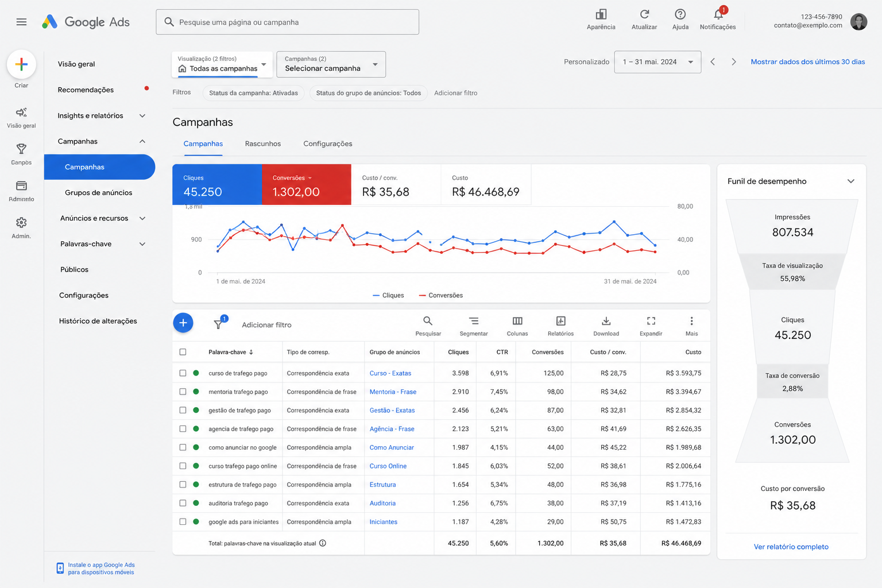The image size is (882, 588).
Task: Collapse the Campanhas sidebar section
Action: [x=142, y=141]
